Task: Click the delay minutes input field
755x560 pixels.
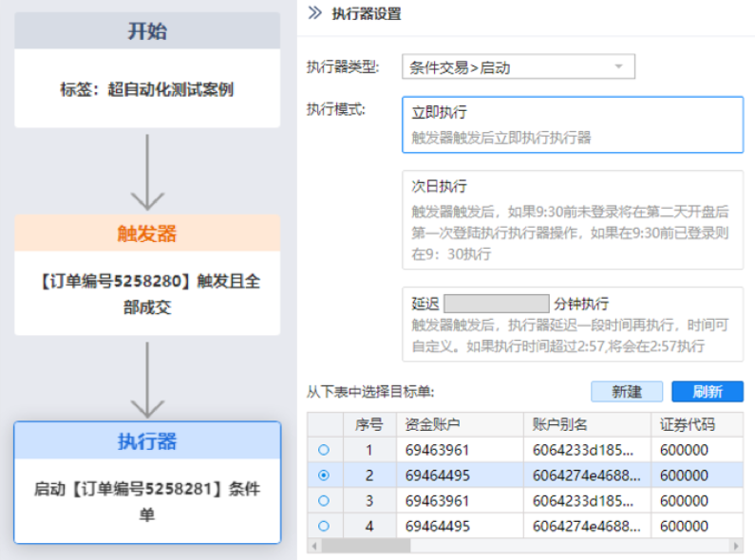Action: (496, 305)
